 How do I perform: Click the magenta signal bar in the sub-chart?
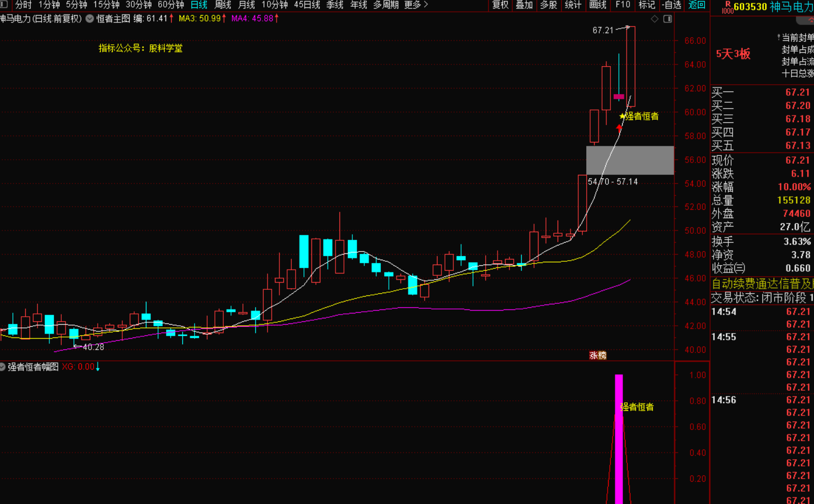coord(619,438)
